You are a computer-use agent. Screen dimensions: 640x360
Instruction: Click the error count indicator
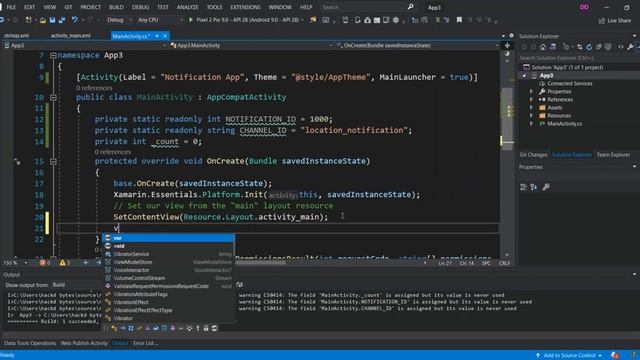(45, 263)
